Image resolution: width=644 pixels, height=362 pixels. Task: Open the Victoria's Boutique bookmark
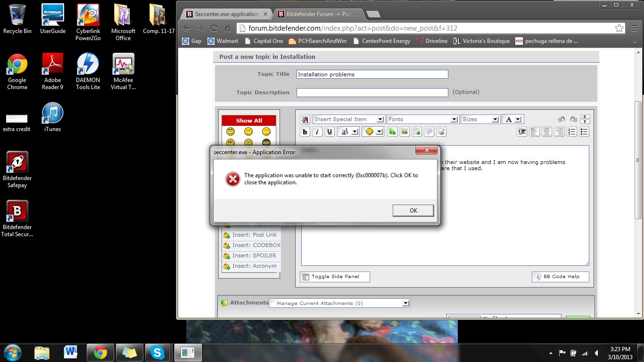(x=481, y=41)
